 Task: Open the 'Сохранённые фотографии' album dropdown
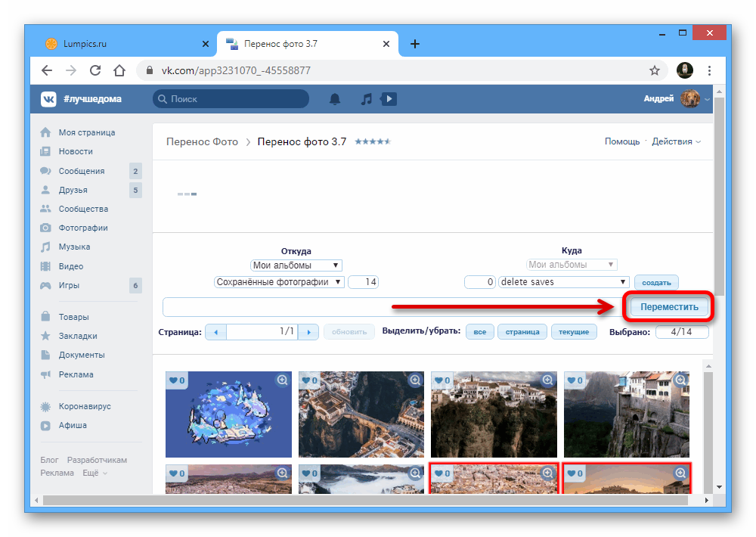(279, 282)
